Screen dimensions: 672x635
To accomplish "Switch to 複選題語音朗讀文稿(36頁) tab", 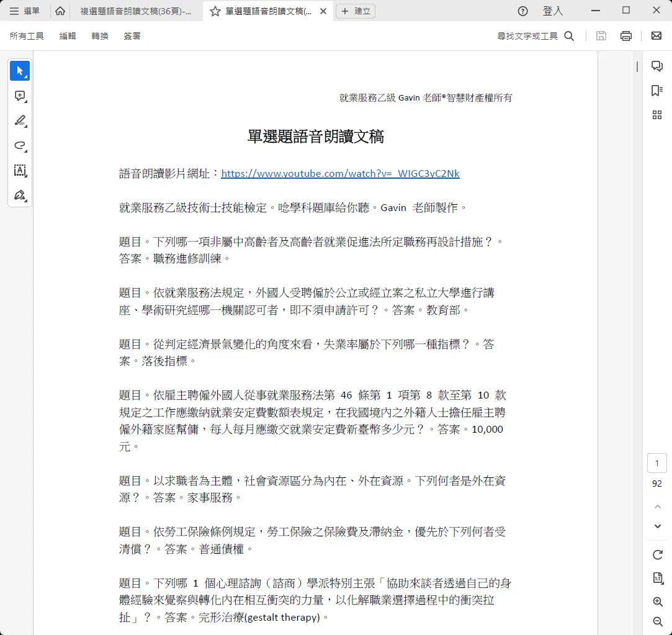I will coord(136,11).
